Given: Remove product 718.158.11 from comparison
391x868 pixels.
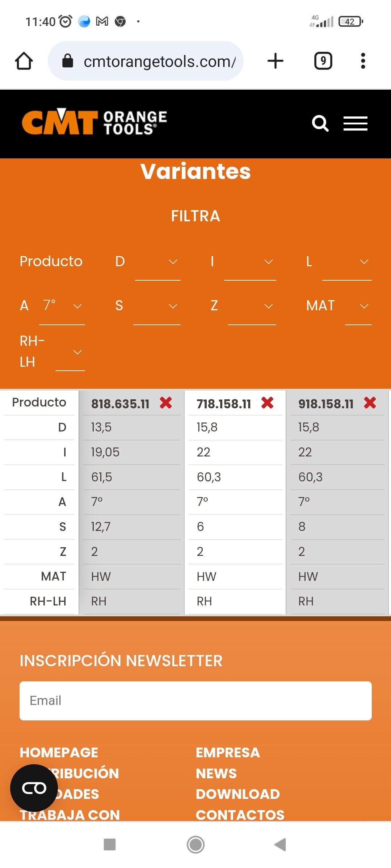Looking at the screenshot, I should click(x=267, y=403).
